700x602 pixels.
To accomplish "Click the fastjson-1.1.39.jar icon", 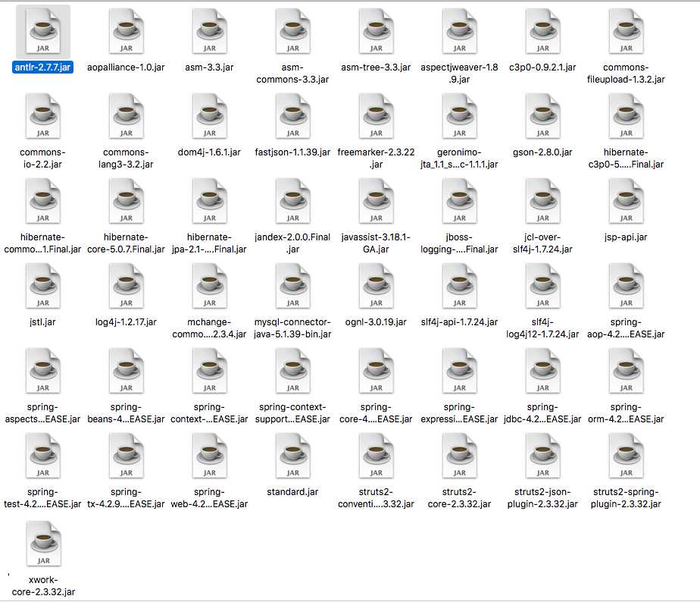I will pyautogui.click(x=293, y=117).
